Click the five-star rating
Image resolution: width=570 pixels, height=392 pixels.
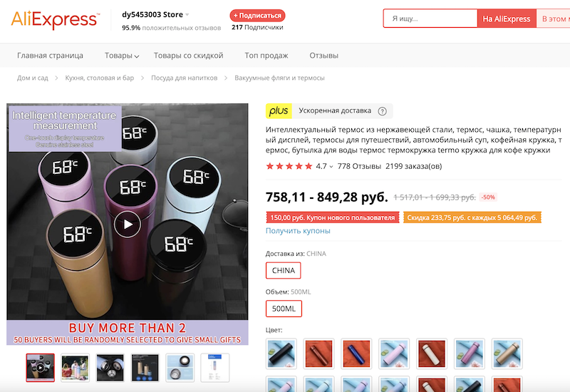(x=289, y=166)
